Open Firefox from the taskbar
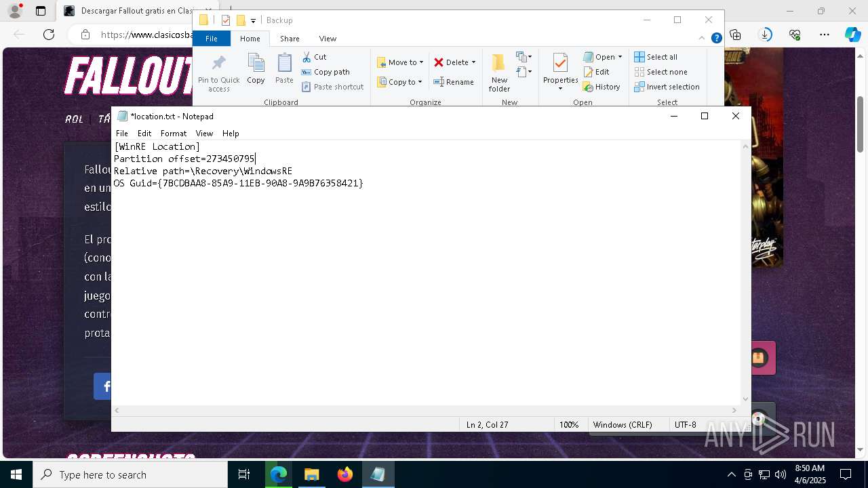Image resolution: width=868 pixels, height=488 pixels. point(344,474)
